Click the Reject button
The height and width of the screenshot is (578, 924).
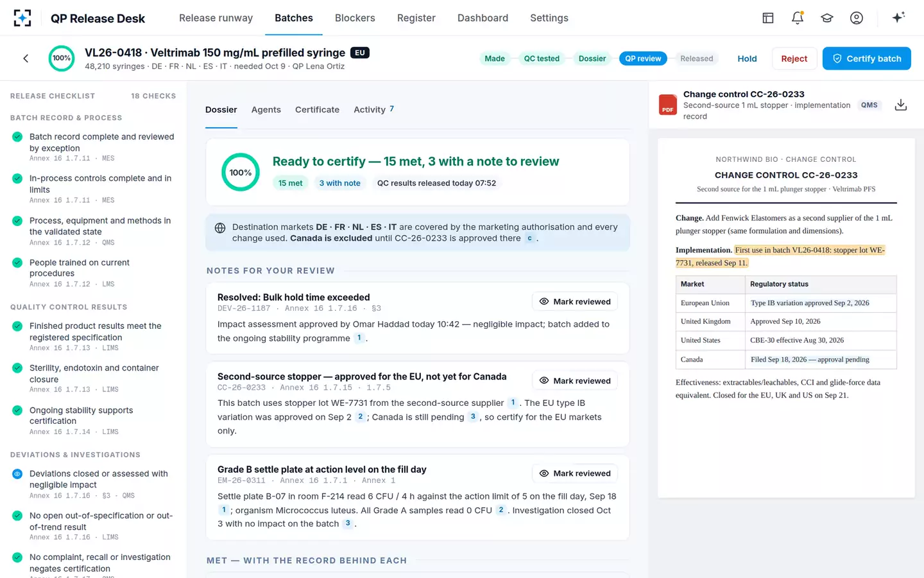click(x=794, y=58)
